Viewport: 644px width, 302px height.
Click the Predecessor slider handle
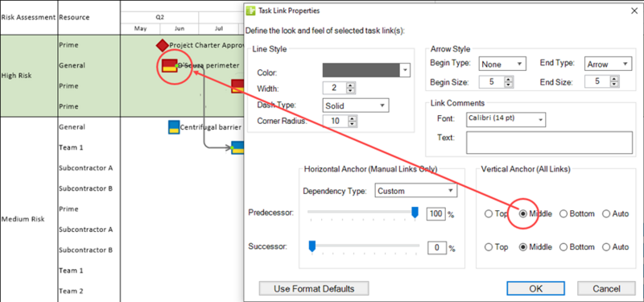pos(415,213)
